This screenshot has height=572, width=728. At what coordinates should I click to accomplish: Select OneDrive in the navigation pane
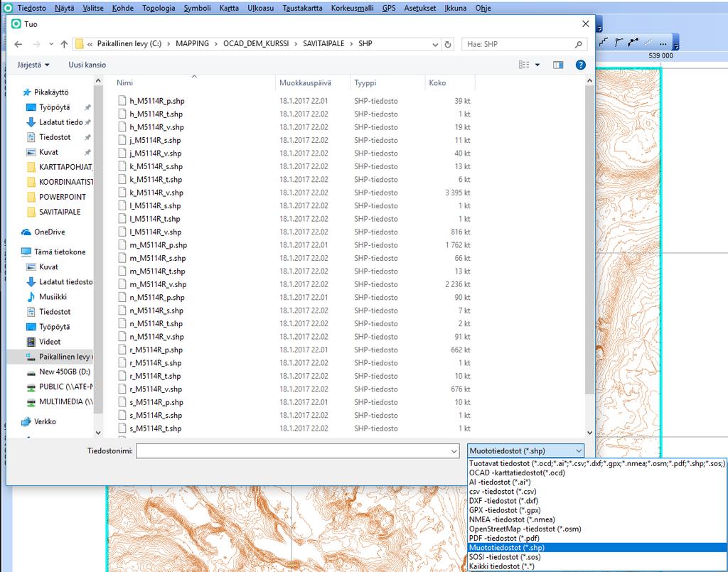click(x=49, y=232)
